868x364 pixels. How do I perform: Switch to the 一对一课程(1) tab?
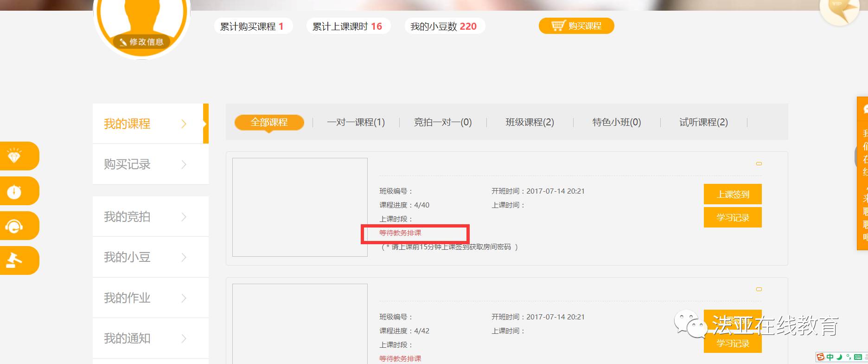tap(356, 122)
